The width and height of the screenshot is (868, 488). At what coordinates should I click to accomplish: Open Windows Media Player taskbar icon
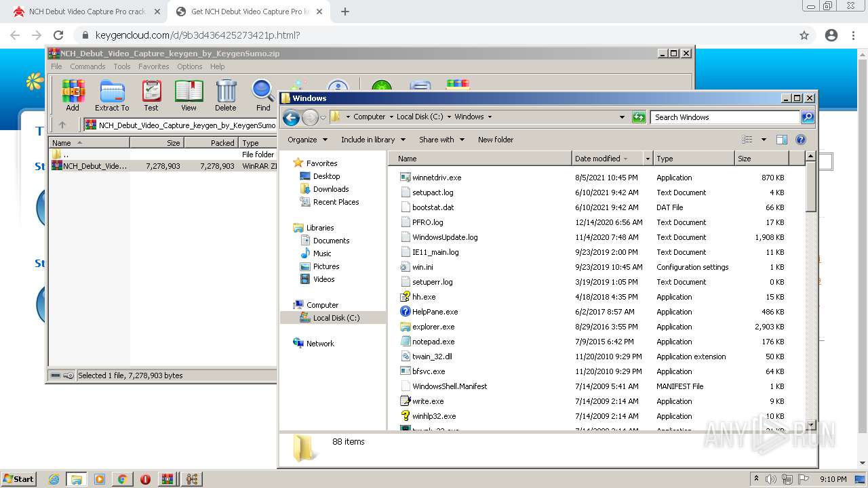coord(100,479)
